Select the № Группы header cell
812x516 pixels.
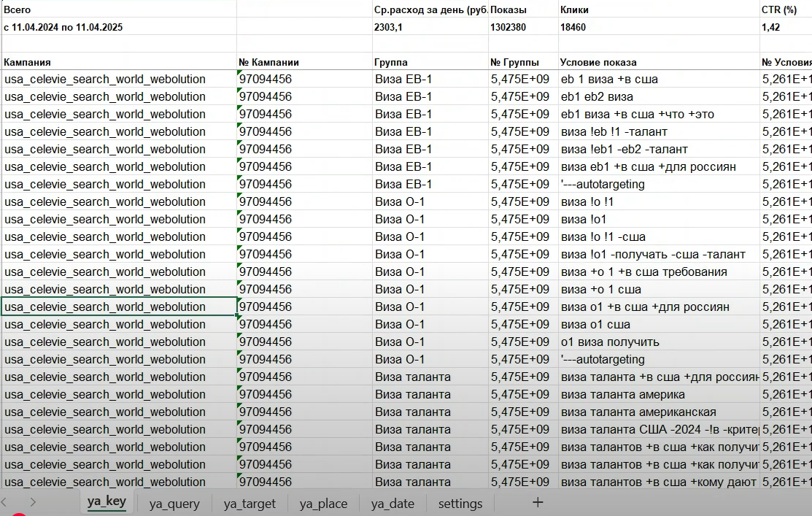click(x=523, y=62)
